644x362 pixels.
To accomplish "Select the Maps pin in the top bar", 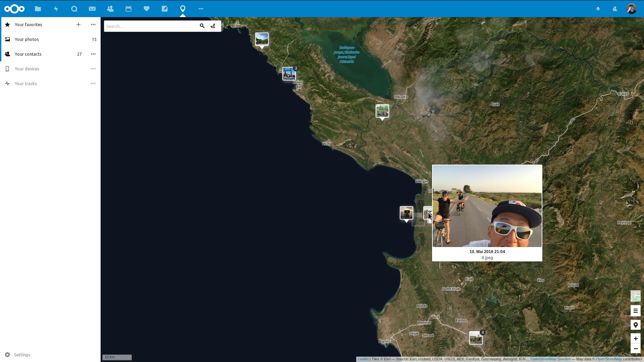I will tap(183, 9).
